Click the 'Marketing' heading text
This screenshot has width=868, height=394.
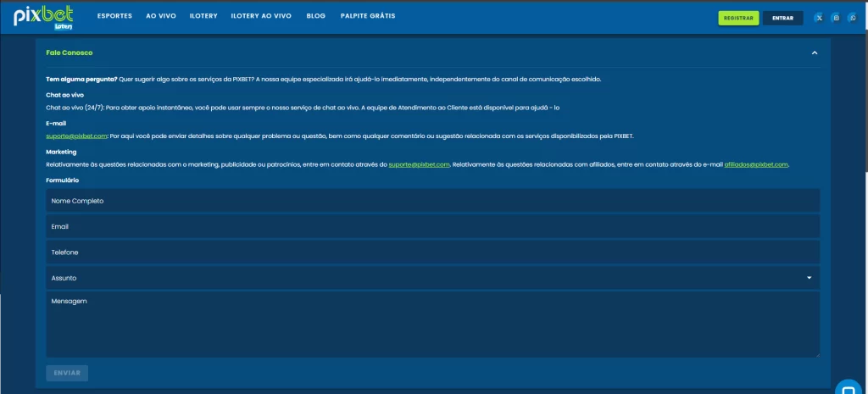tap(61, 152)
